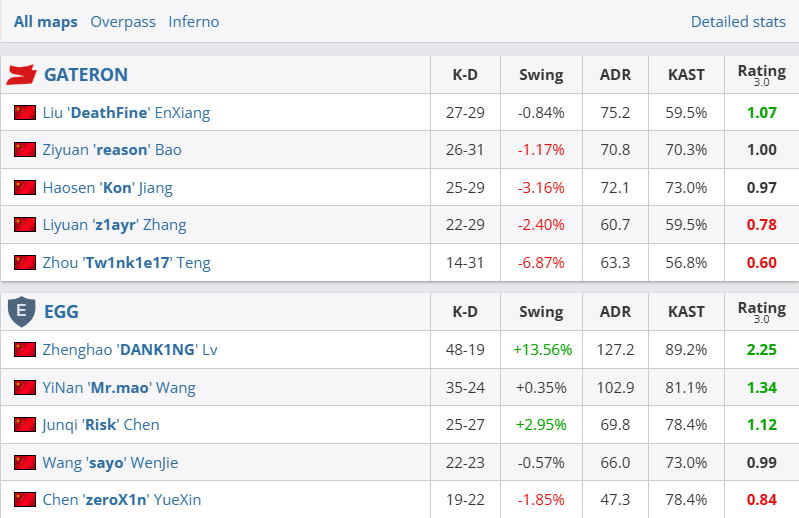This screenshot has width=799, height=518.
Task: Click the flag icon next to zeroX1n
Action: (x=25, y=499)
